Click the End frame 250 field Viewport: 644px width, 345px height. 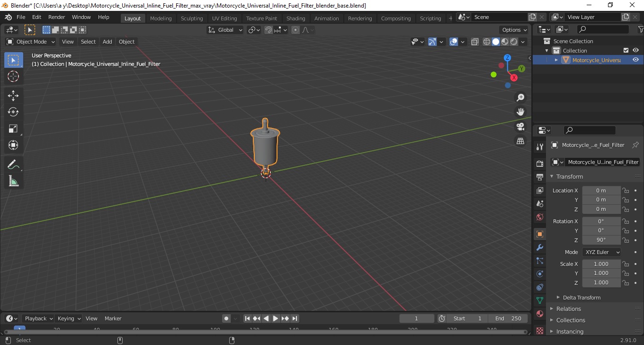coord(509,318)
